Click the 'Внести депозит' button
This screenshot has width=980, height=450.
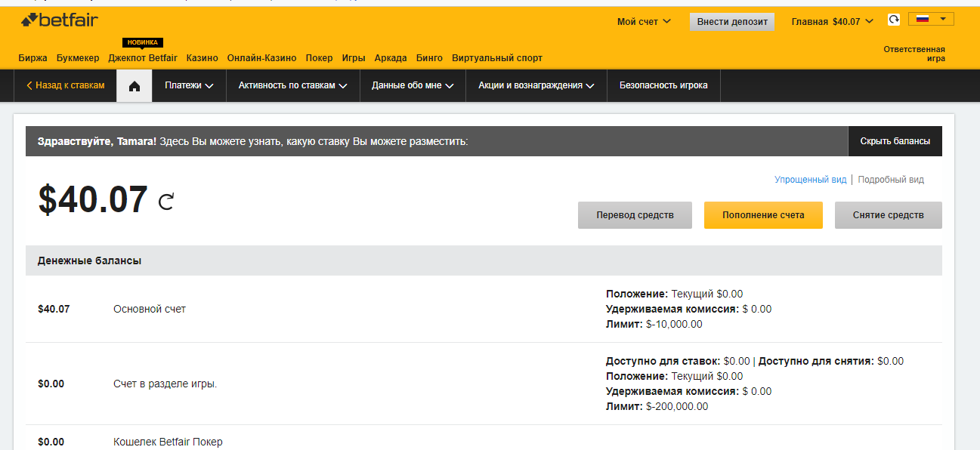731,22
